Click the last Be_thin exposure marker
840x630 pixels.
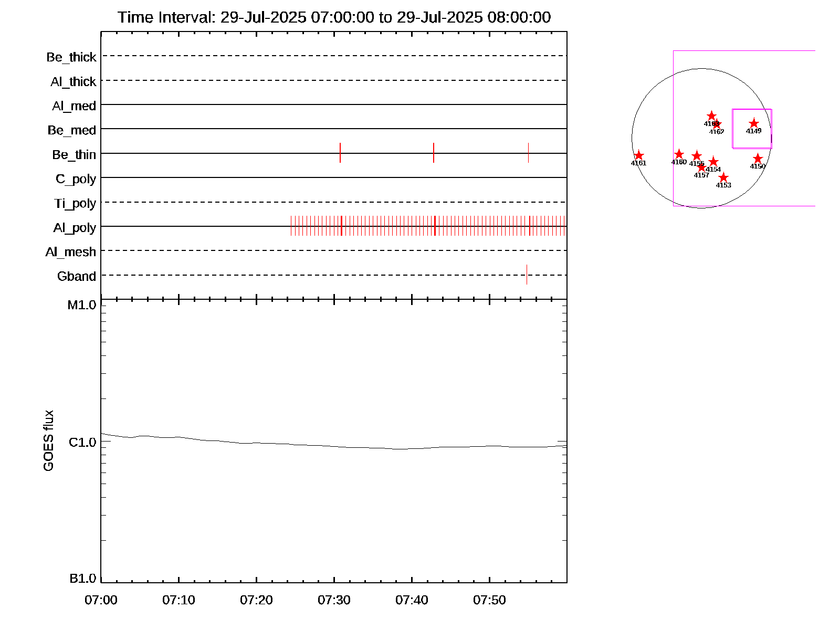(528, 153)
